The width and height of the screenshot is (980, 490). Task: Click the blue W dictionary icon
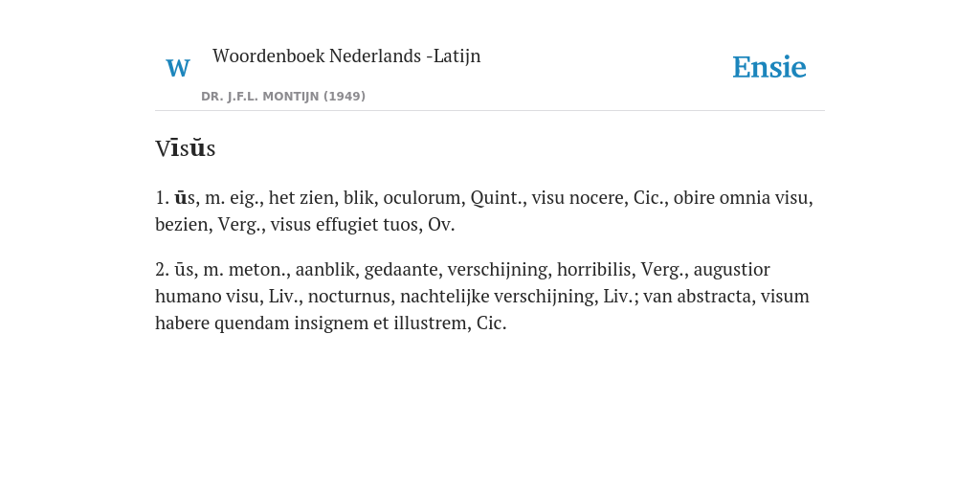[x=177, y=68]
